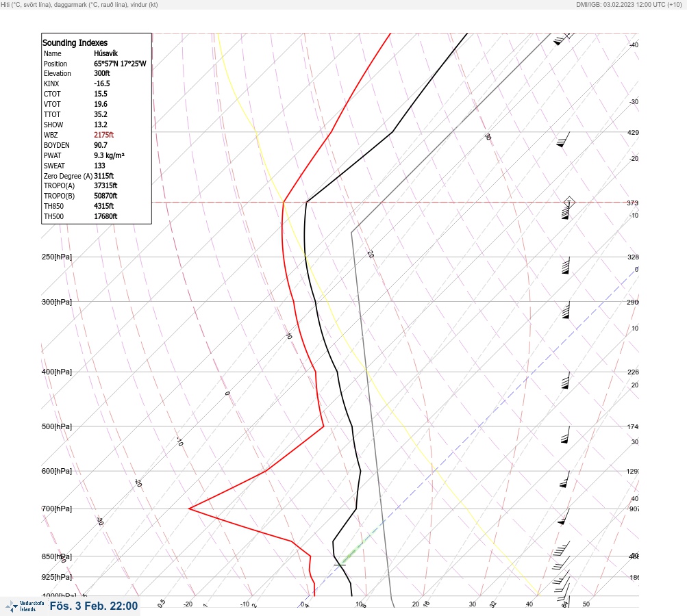Click the TROPO(B) value '50870ft'
Image resolution: width=687 pixels, height=616 pixels.
(x=105, y=196)
